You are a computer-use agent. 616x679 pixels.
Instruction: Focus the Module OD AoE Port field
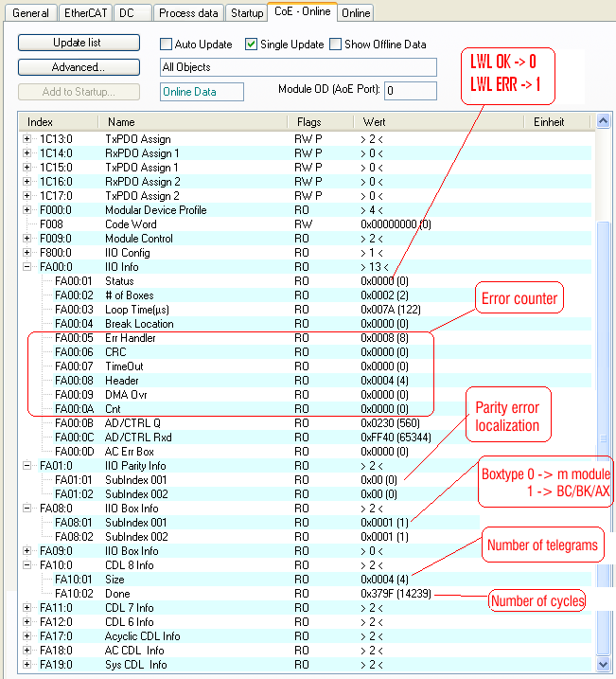point(410,91)
